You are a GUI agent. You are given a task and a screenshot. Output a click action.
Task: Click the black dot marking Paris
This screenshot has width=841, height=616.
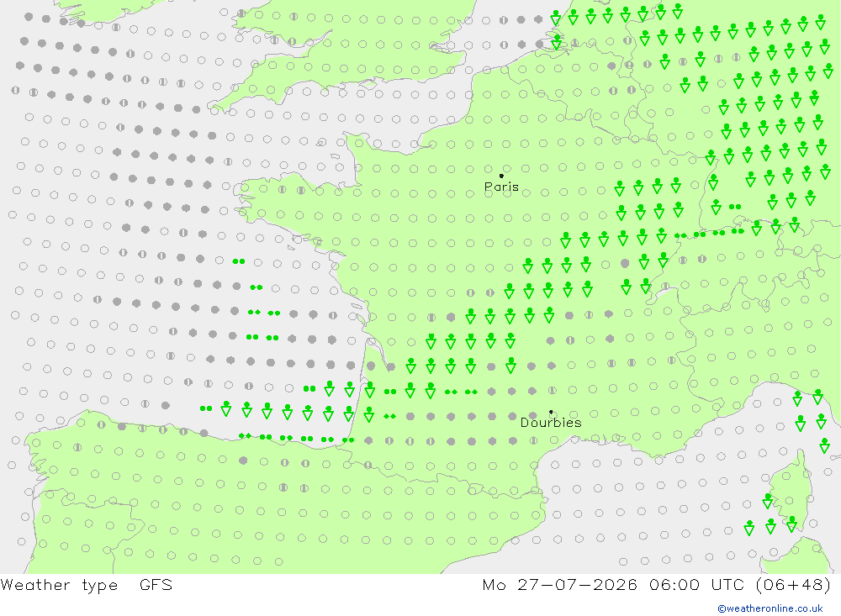point(501,176)
